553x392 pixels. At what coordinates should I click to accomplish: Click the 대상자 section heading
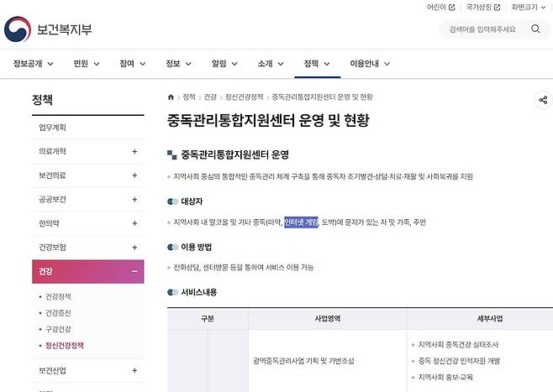192,201
